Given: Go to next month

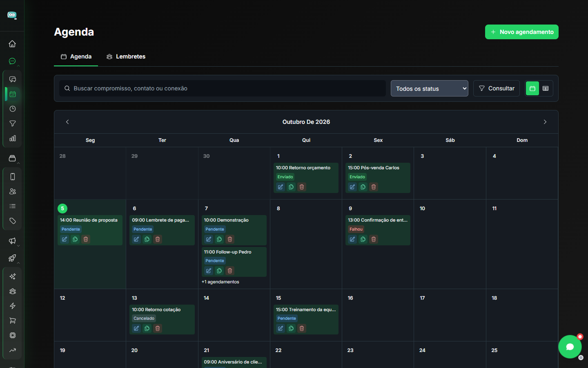Looking at the screenshot, I should pos(545,122).
